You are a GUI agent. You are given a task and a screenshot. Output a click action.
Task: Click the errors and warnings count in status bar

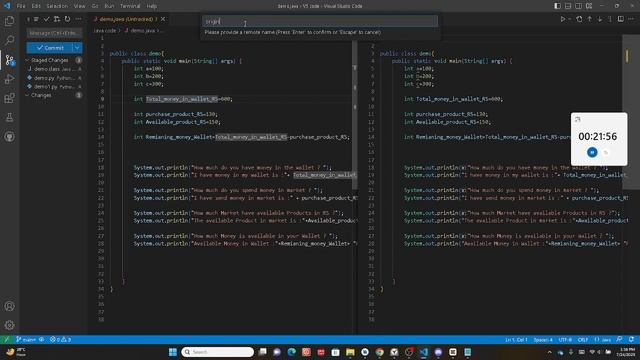[60, 340]
